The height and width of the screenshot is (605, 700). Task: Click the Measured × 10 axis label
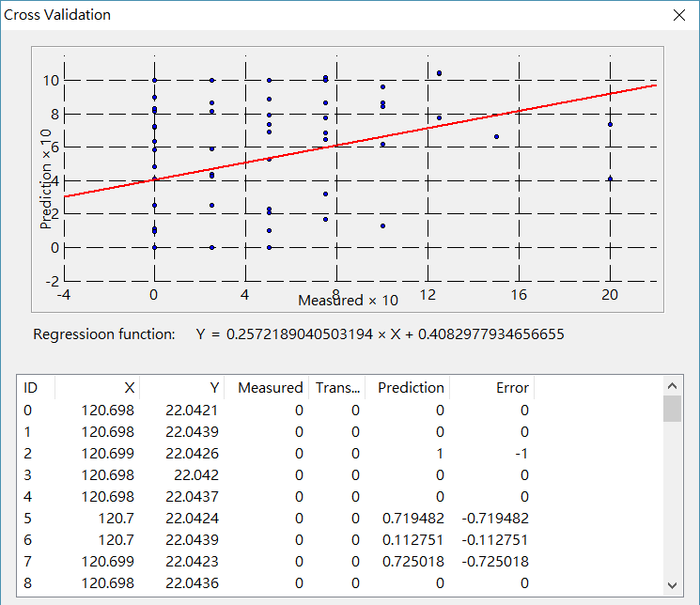(349, 301)
